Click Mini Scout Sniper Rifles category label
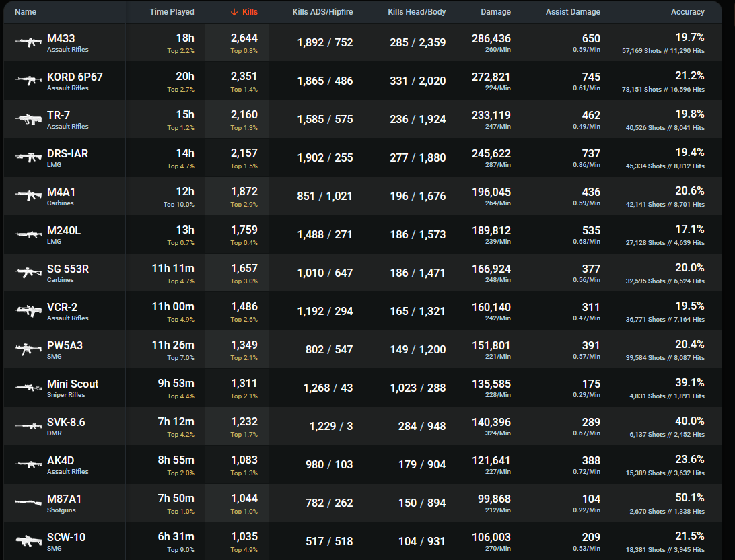 click(x=66, y=395)
